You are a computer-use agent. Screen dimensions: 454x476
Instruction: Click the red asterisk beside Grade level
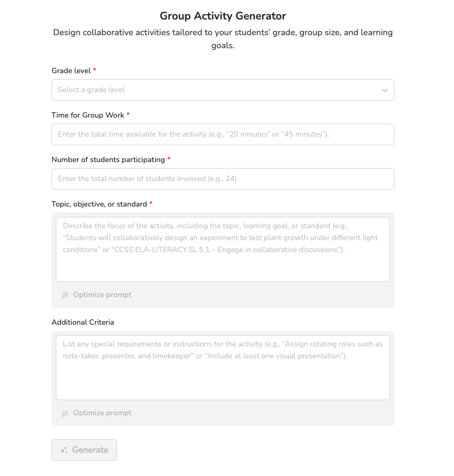95,70
